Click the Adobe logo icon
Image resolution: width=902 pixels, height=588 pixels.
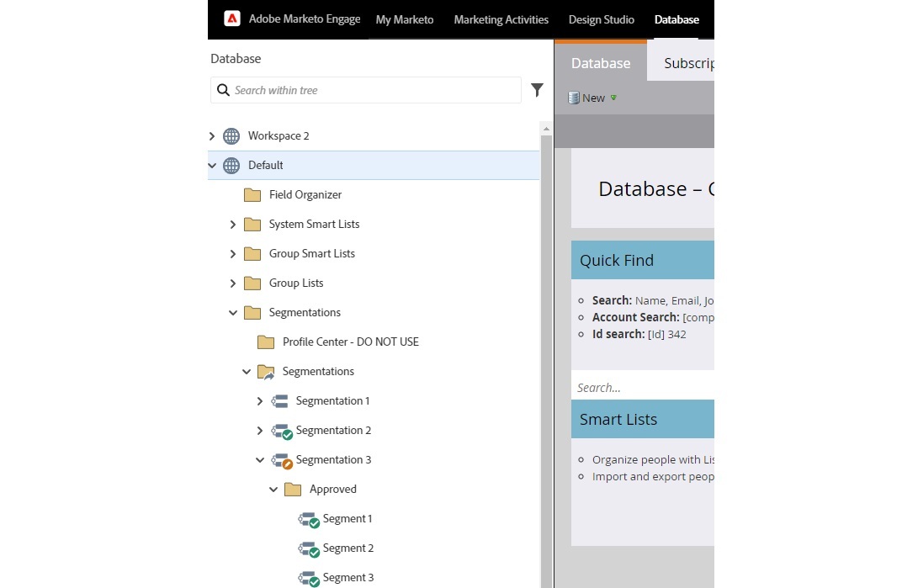pyautogui.click(x=232, y=19)
